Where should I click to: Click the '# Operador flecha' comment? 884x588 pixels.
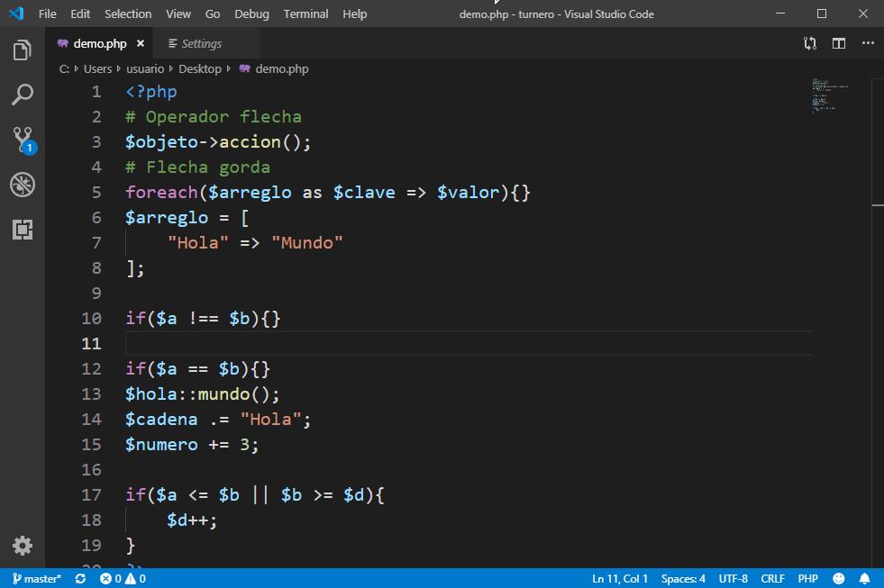[213, 117]
